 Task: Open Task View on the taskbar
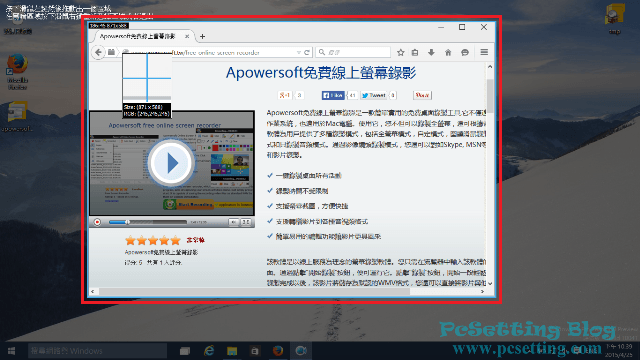click(185, 351)
